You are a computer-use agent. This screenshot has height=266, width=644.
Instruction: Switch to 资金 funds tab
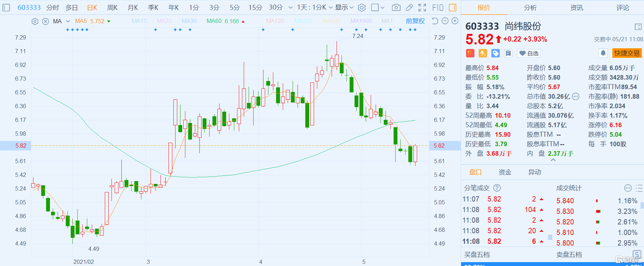[x=505, y=172]
